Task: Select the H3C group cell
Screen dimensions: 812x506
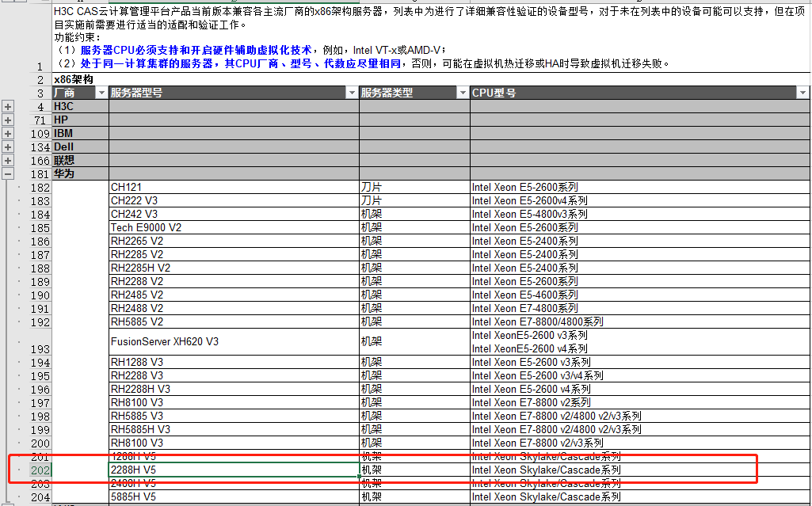Action: 80,107
